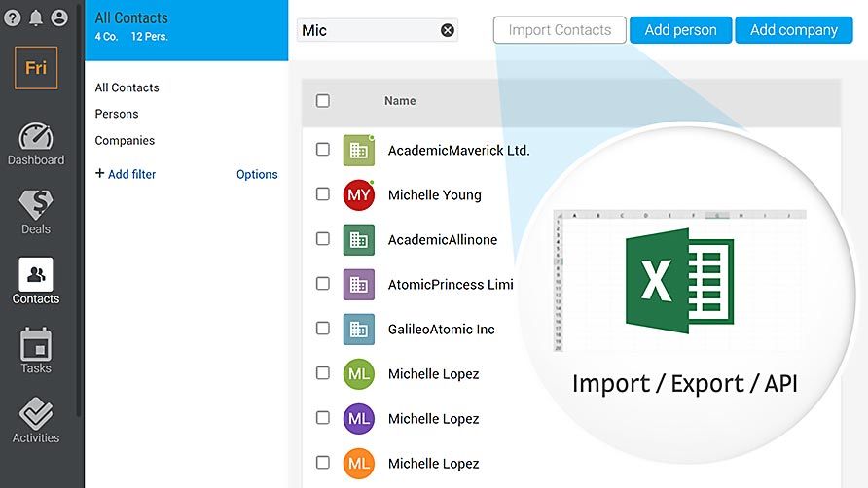Select the Companies filter
The image size is (868, 488).
coord(125,141)
